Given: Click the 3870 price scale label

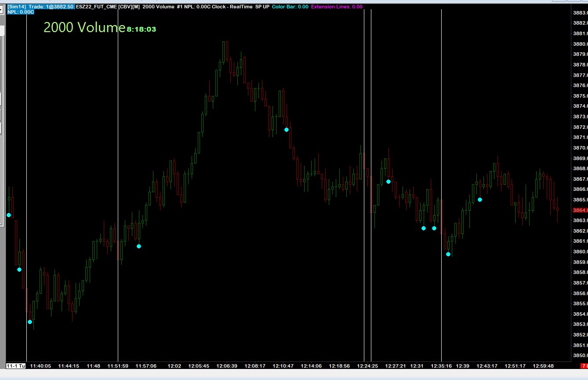Looking at the screenshot, I should (580, 148).
